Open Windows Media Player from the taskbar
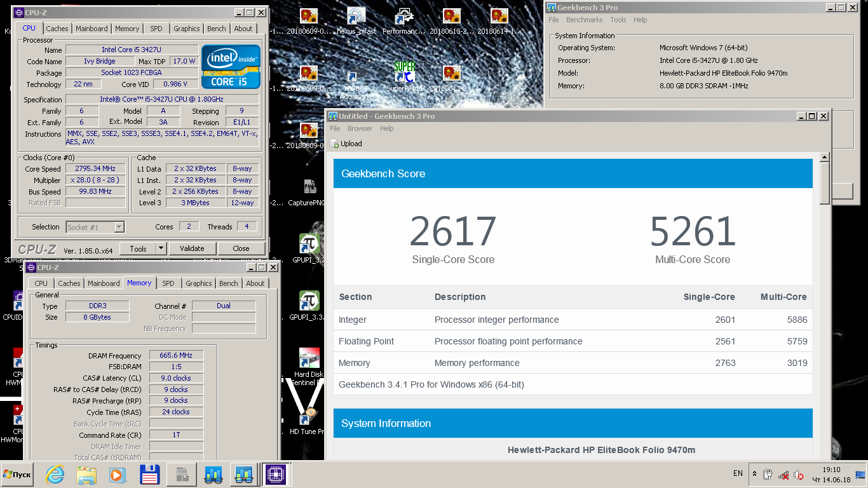 point(117,474)
